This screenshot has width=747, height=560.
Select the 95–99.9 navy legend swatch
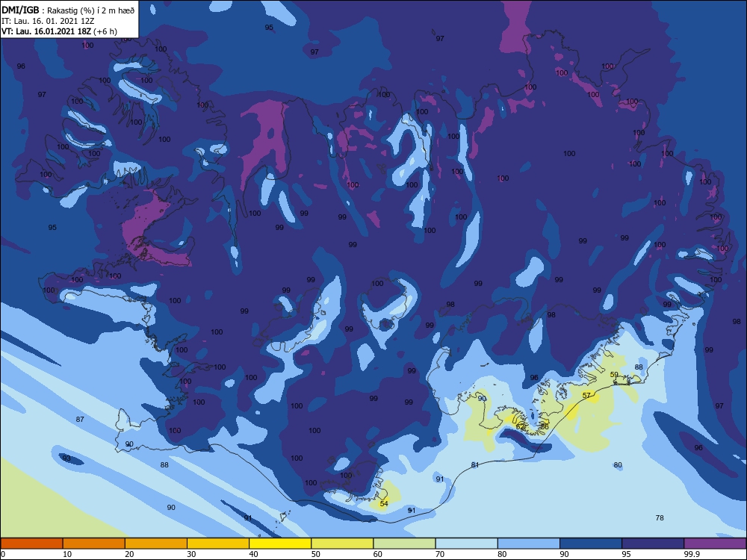point(653,544)
